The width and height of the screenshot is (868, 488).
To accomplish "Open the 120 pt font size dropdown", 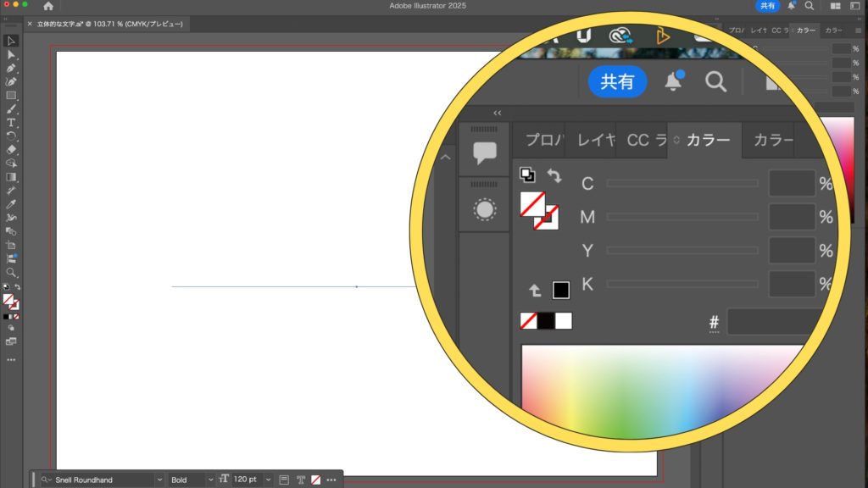I will 269,480.
